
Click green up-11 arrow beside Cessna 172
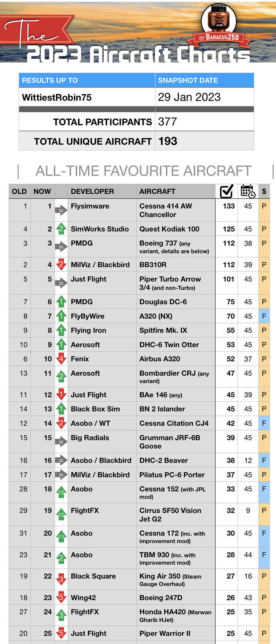pyautogui.click(x=61, y=537)
